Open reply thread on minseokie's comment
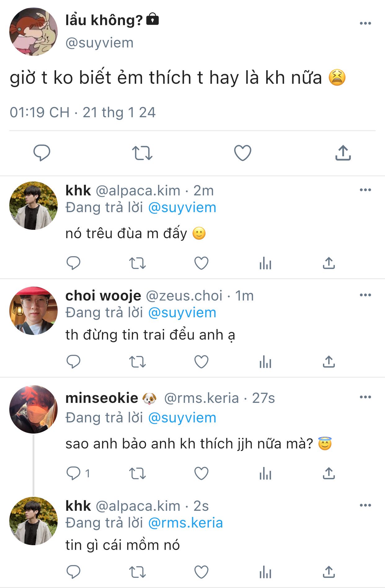Screen dimensions: 385x588 [x=73, y=474]
